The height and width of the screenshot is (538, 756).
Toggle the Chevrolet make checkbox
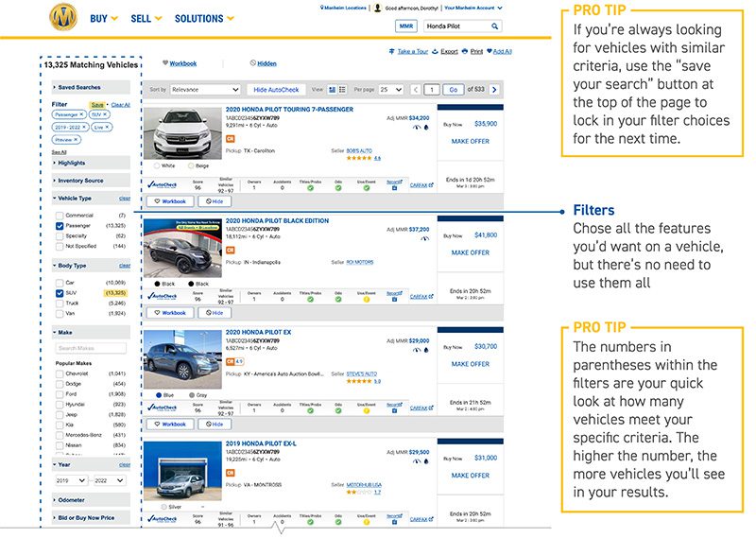point(60,373)
